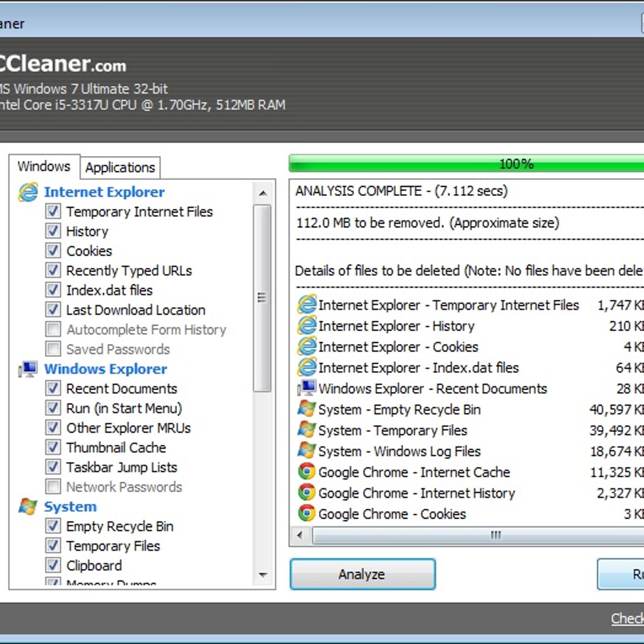Toggle the system Temporary Files checkbox
The height and width of the screenshot is (644, 644).
(53, 546)
